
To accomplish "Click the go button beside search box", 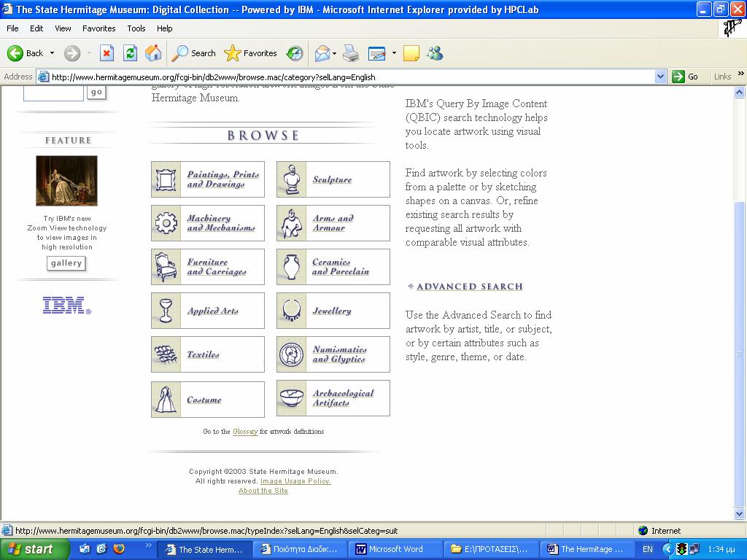I will [96, 93].
